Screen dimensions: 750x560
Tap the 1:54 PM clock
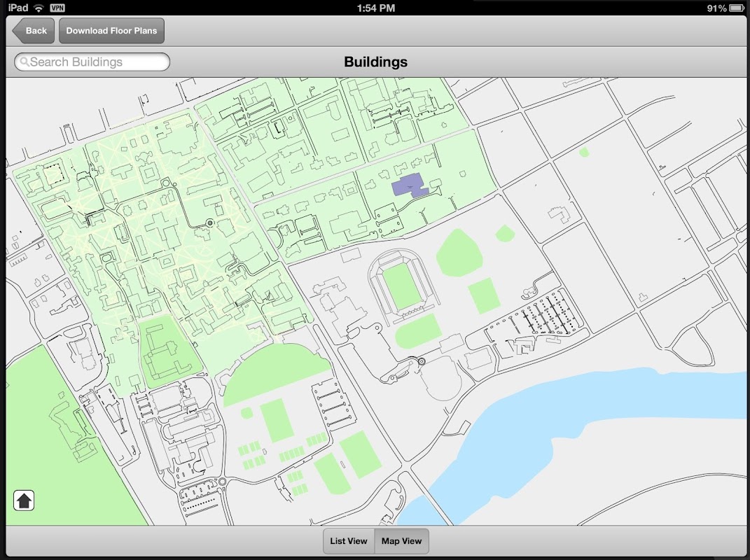pyautogui.click(x=376, y=8)
